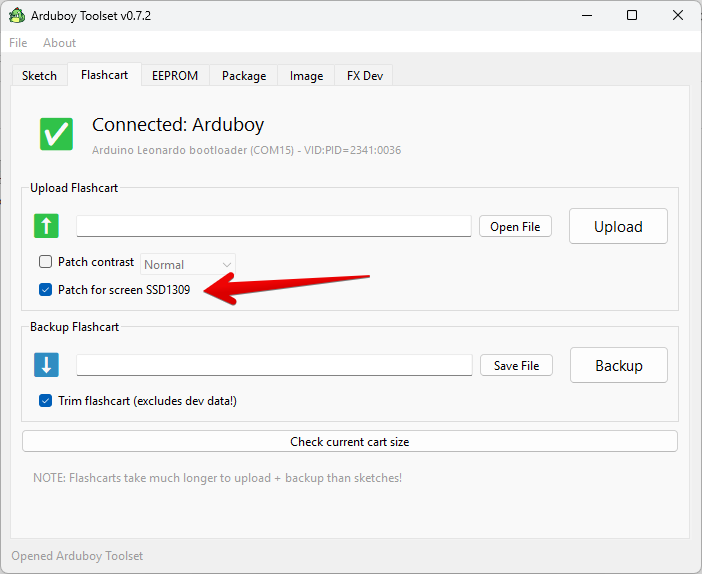This screenshot has height=574, width=702.
Task: Start the flashcart Backup button
Action: click(x=619, y=365)
